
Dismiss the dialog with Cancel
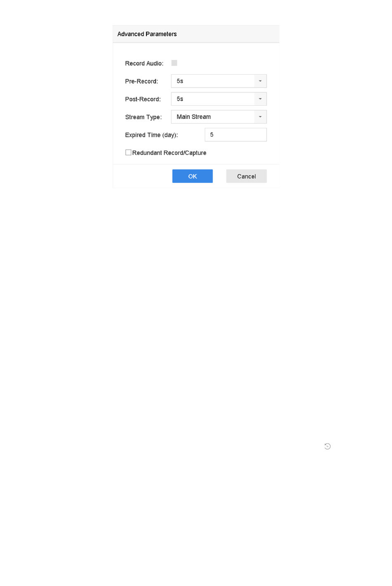(246, 176)
